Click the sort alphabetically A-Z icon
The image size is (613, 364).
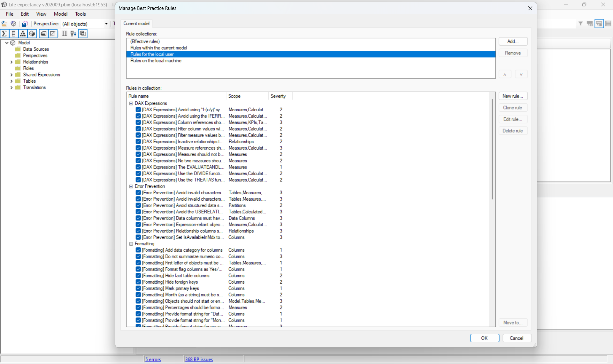(73, 33)
